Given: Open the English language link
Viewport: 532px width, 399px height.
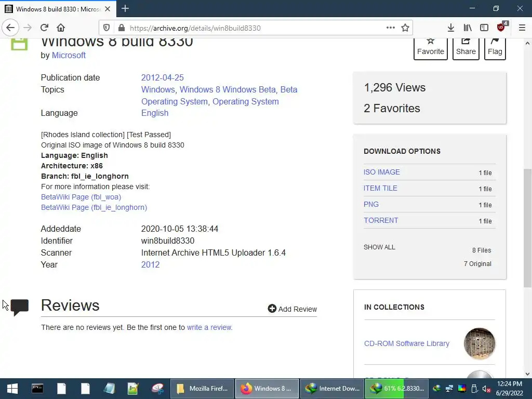Looking at the screenshot, I should (155, 113).
